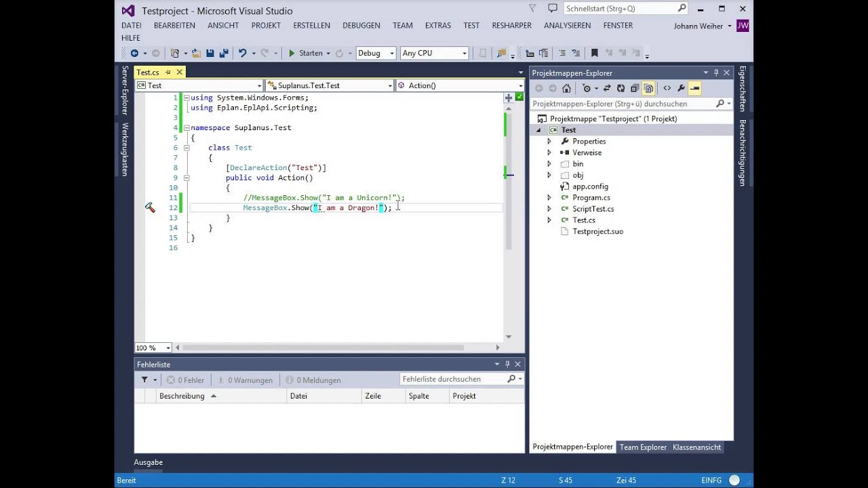Click the Collapse All icon in Projektmappen-Explorer
868x488 pixels.
[x=635, y=88]
